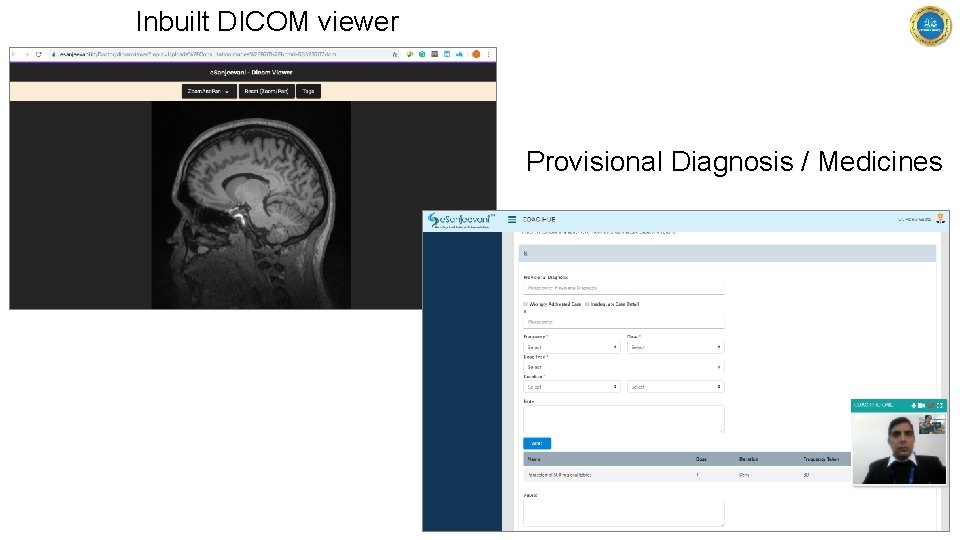Click the small self-view thumbnail in the video call

932,424
